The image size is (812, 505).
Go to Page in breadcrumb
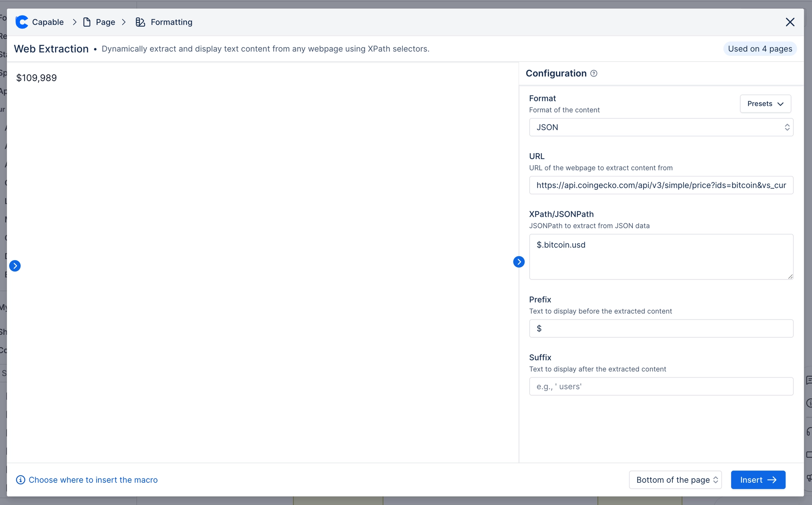[105, 22]
